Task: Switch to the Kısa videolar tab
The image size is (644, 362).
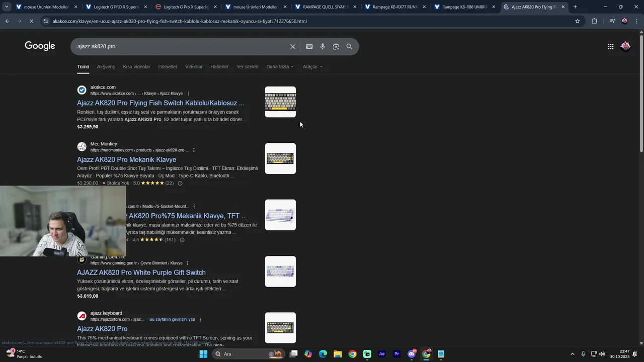Action: (136, 67)
